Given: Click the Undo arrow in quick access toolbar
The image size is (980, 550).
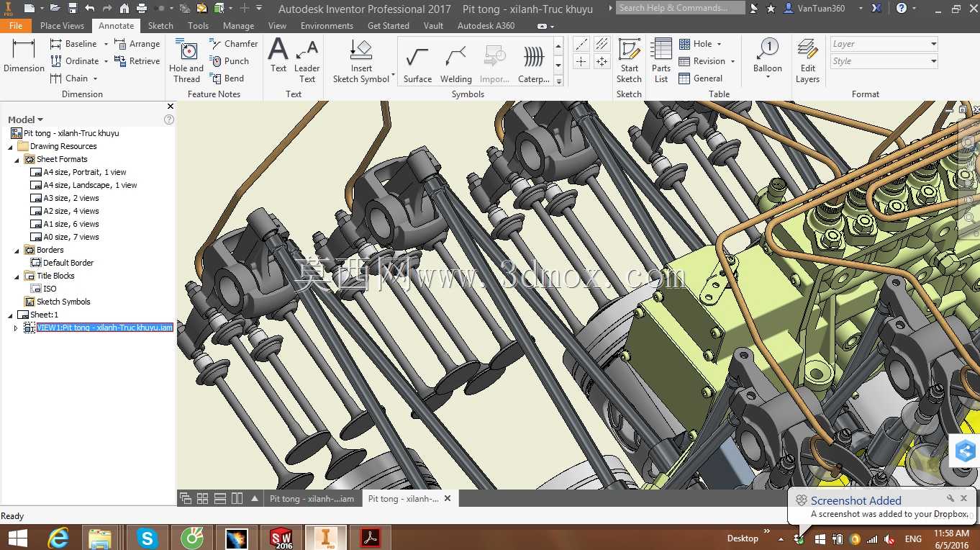Looking at the screenshot, I should click(89, 9).
